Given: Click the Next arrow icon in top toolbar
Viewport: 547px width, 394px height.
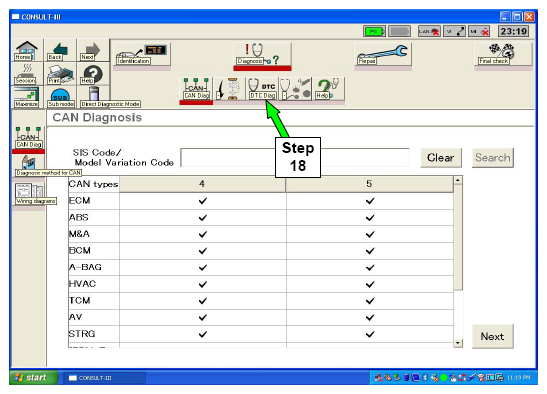Looking at the screenshot, I should [x=92, y=51].
